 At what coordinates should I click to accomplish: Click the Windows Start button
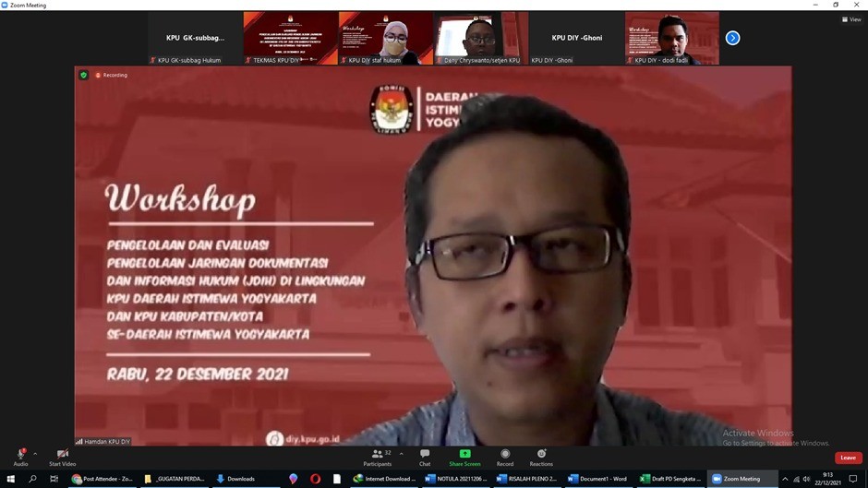10,479
